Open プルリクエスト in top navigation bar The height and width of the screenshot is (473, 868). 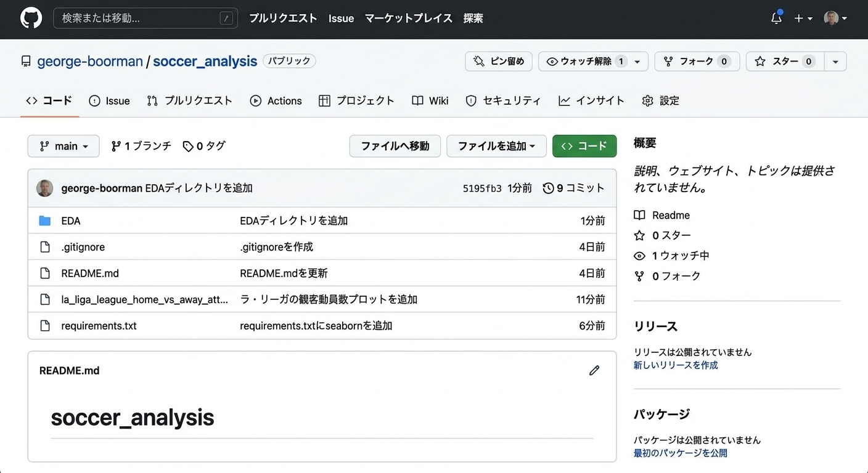point(283,18)
